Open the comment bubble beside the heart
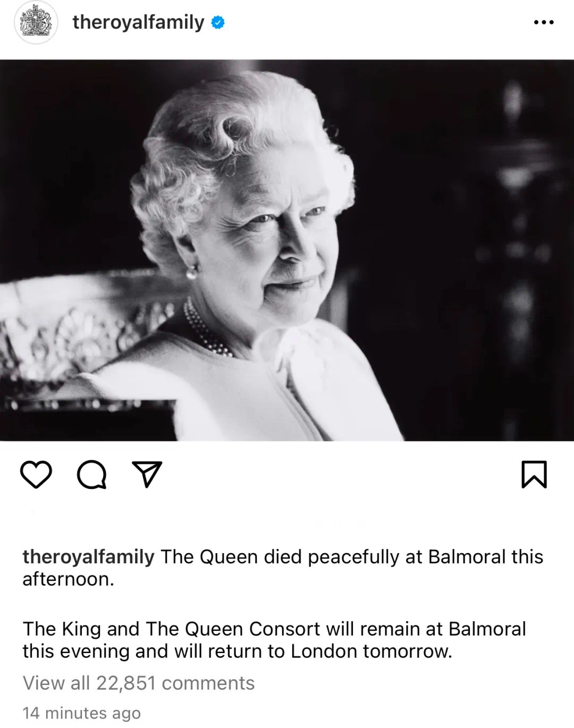The image size is (574, 728). [92, 475]
